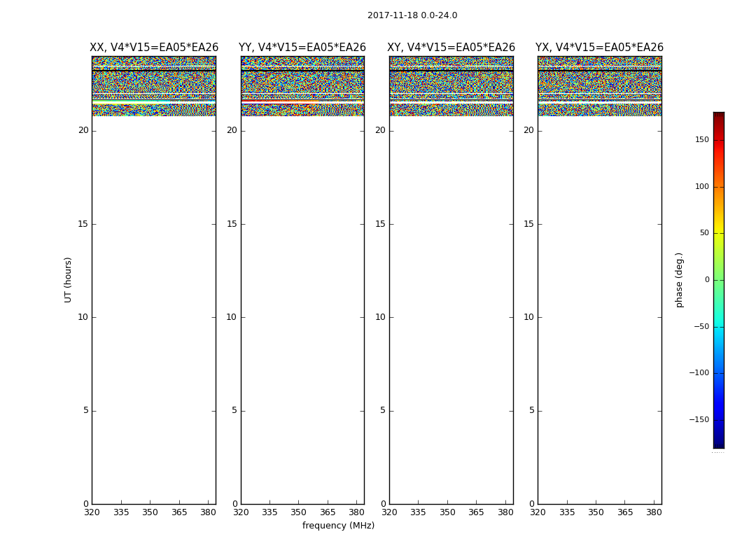Click the 320 frequency tick of YX panel
The image size is (735, 560).
(538, 512)
